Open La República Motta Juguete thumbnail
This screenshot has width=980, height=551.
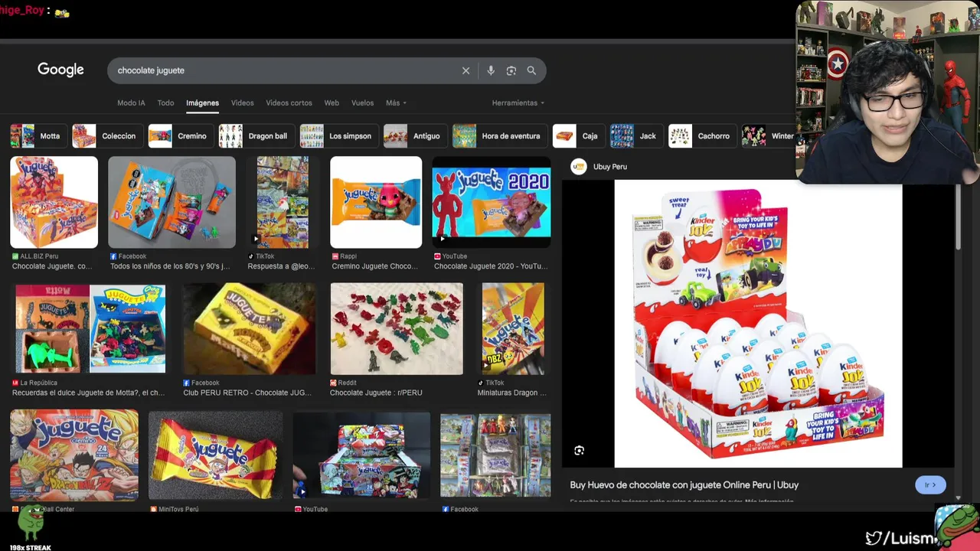click(x=90, y=328)
